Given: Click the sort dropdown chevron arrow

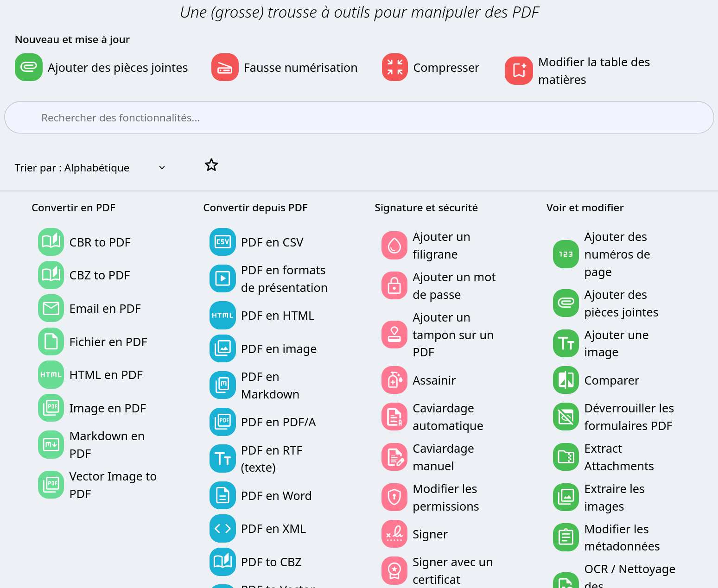Looking at the screenshot, I should point(162,168).
